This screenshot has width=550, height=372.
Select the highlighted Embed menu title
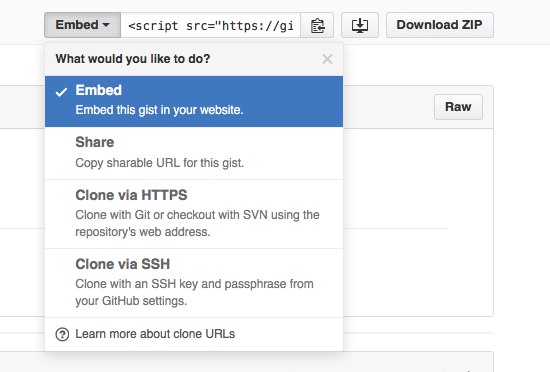pos(99,90)
